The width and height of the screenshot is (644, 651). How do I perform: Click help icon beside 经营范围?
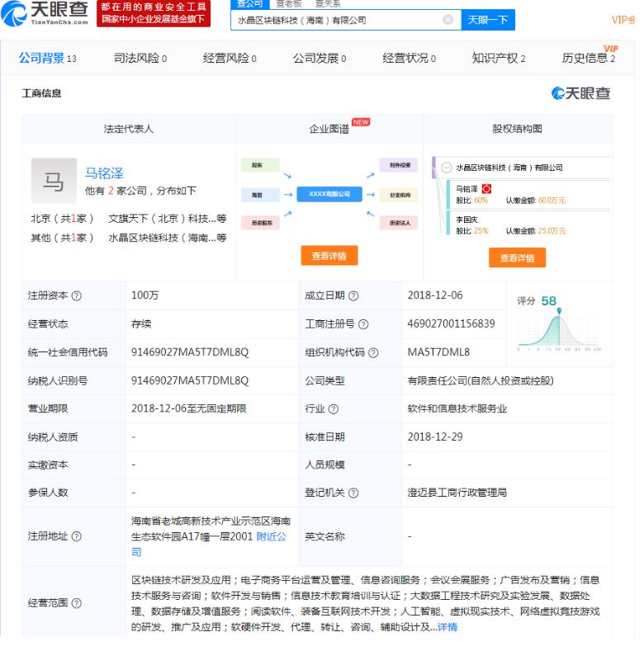point(77,604)
